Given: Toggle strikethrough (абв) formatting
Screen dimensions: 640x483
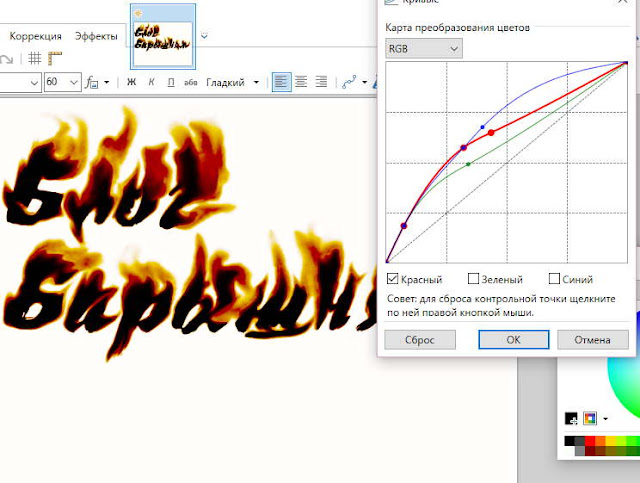Looking at the screenshot, I should click(x=191, y=82).
